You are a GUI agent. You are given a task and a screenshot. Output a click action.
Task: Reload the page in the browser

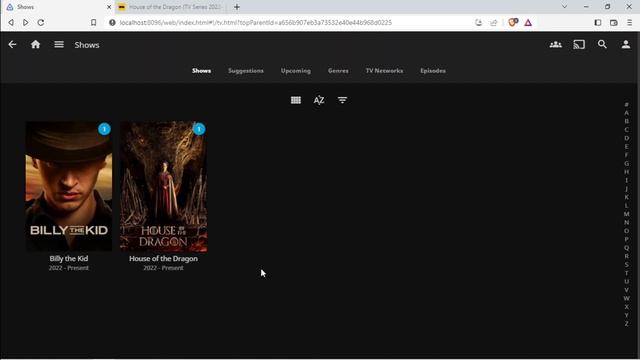[41, 22]
